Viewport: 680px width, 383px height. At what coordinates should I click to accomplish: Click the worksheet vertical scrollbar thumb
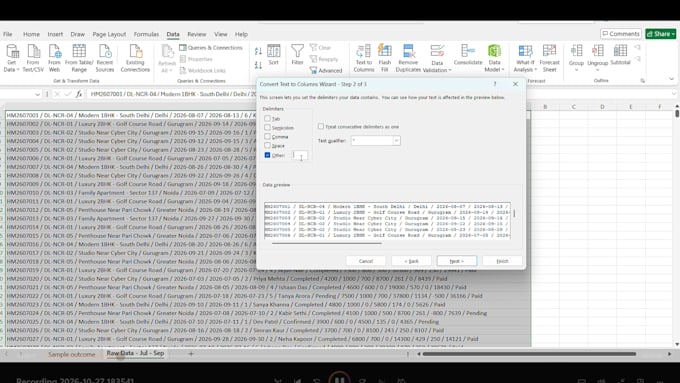pyautogui.click(x=677, y=114)
